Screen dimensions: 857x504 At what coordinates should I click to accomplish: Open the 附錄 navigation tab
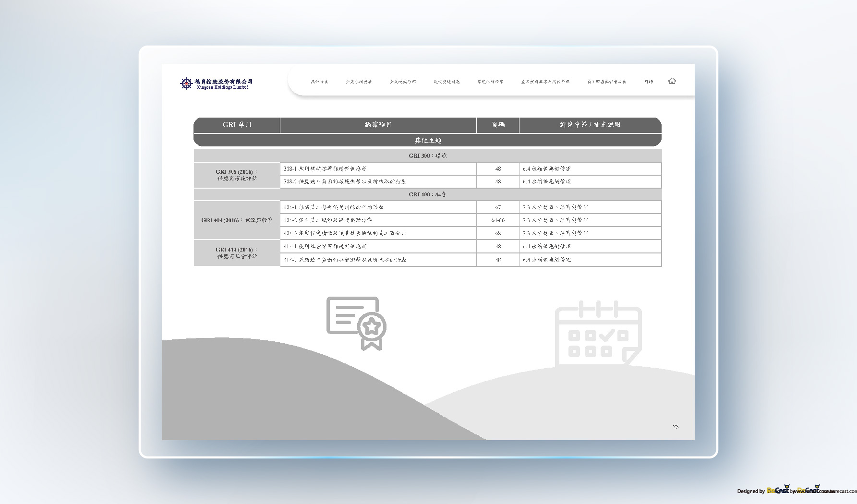(649, 82)
